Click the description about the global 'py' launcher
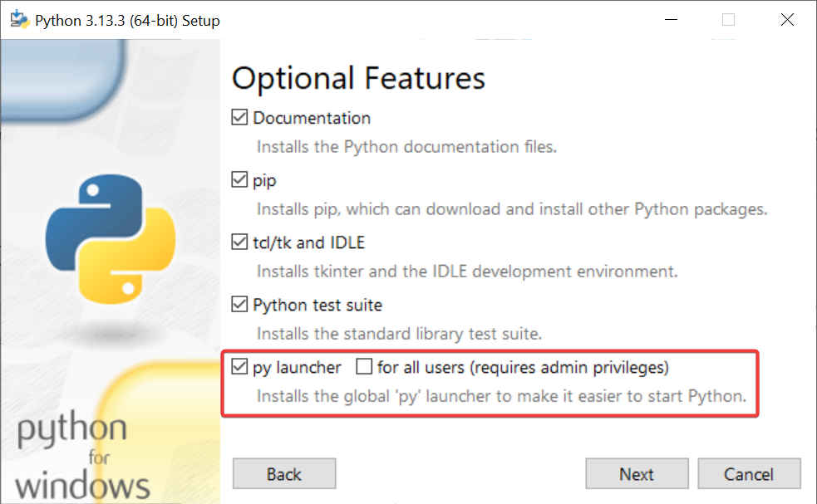Screen dimensions: 817x504 [x=501, y=396]
